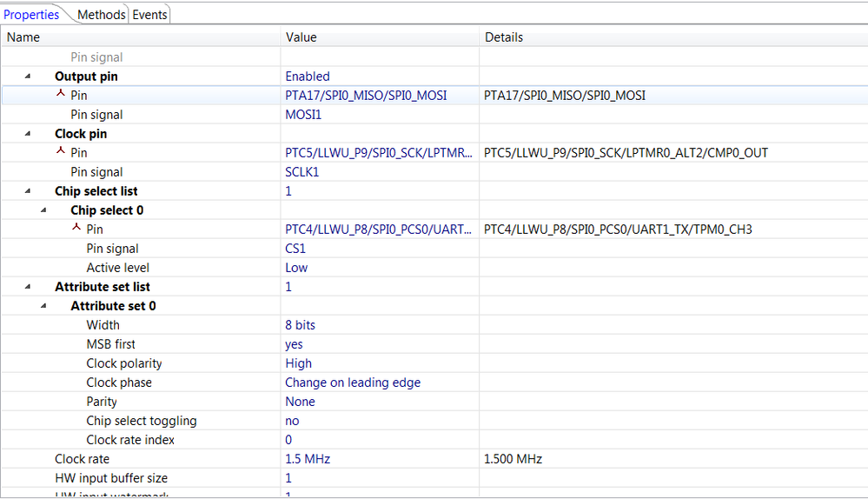Collapse the Output pin group

click(x=28, y=77)
